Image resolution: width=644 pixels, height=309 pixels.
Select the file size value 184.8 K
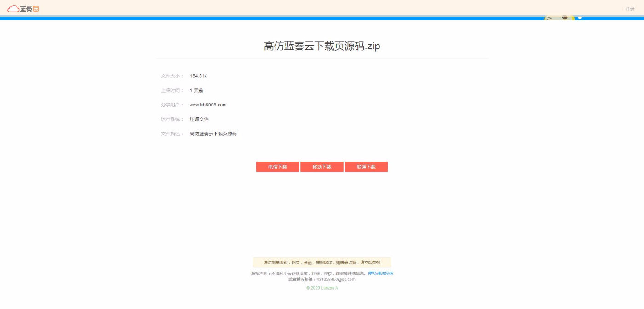198,76
